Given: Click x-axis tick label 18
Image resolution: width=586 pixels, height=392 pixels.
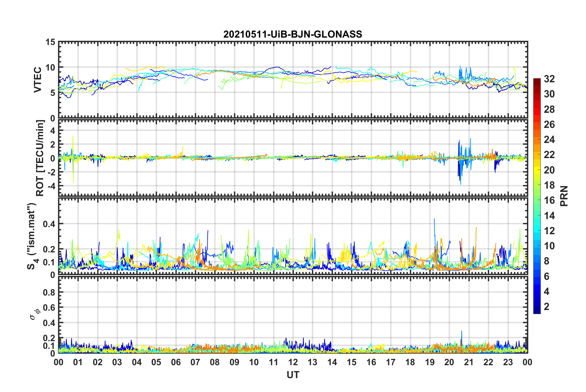Looking at the screenshot, I should 410,362.
